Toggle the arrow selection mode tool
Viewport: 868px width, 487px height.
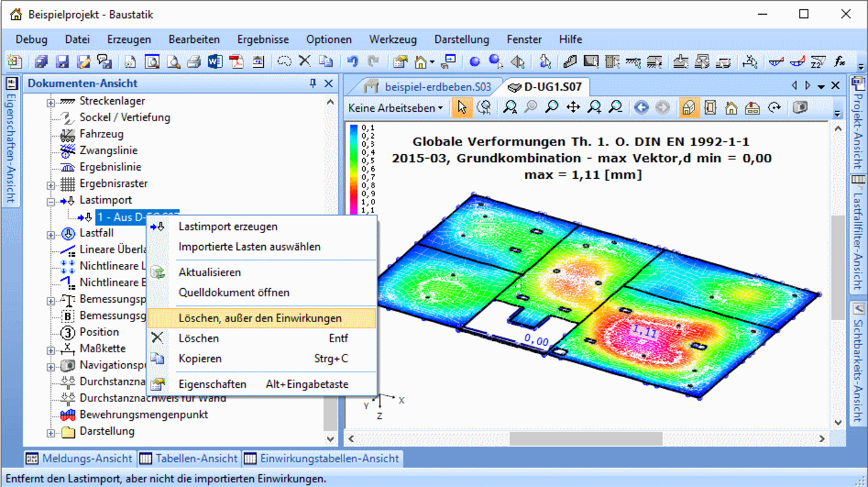point(462,108)
